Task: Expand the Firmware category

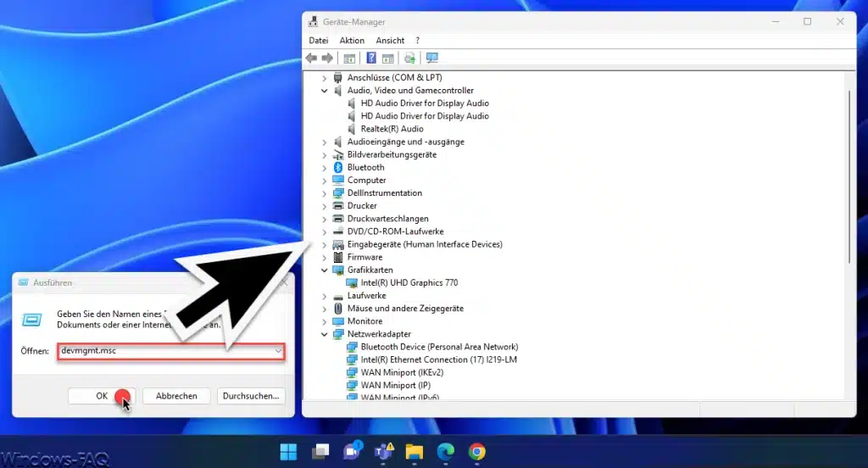Action: coord(325,257)
